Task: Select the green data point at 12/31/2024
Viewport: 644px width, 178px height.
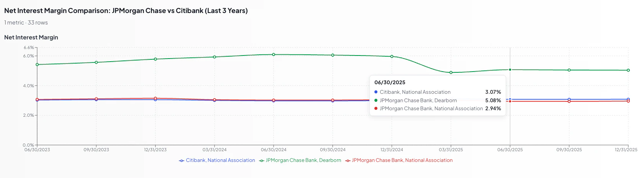Action: tap(392, 57)
